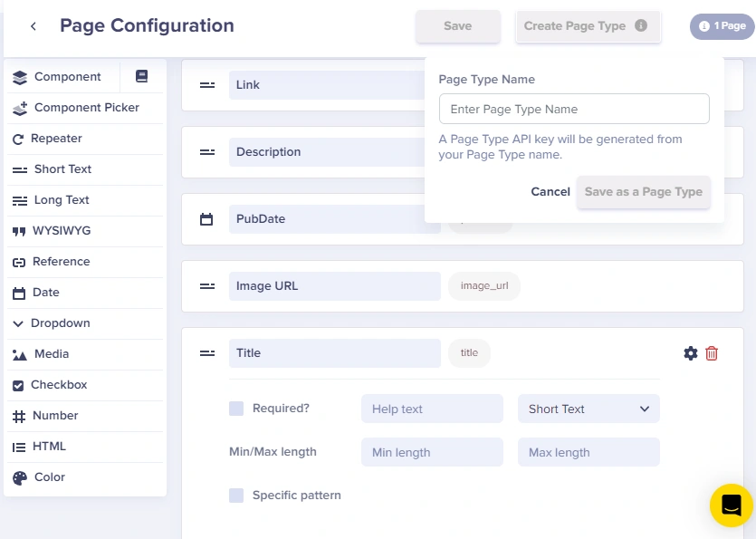Focus the Enter Page Type Name field
The width and height of the screenshot is (756, 539).
click(574, 109)
